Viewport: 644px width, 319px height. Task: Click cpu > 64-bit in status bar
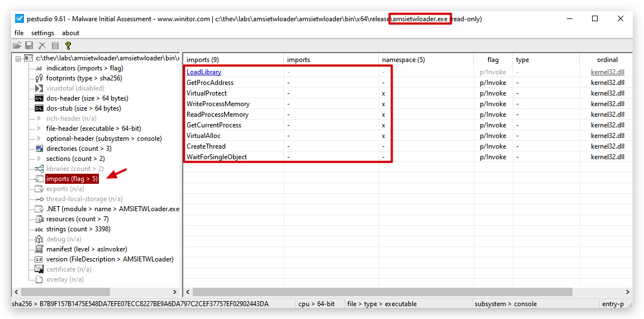[317, 304]
